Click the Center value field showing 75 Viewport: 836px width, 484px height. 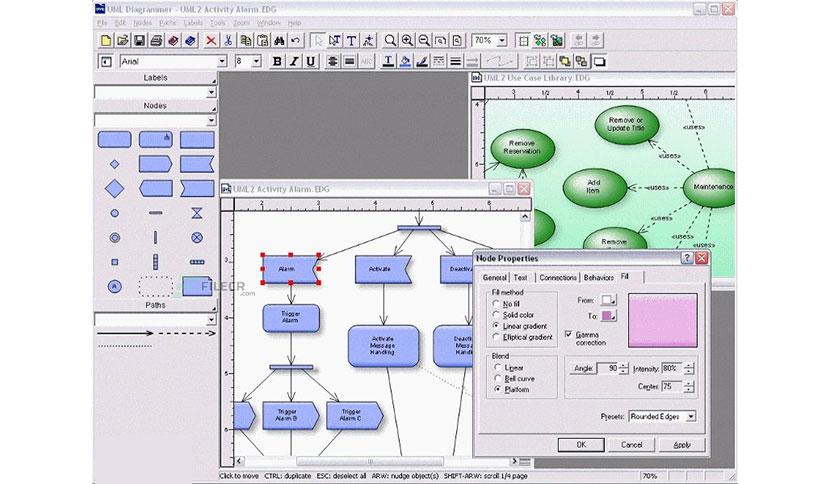[672, 386]
